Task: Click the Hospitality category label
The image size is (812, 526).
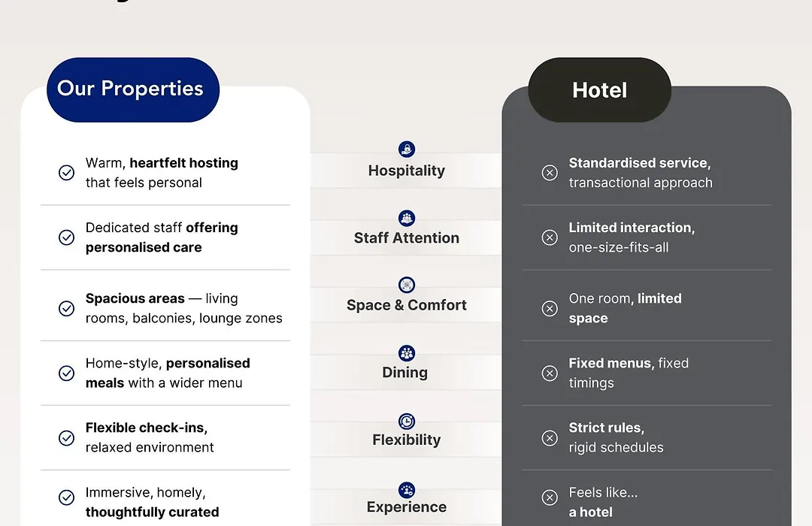Action: click(407, 171)
